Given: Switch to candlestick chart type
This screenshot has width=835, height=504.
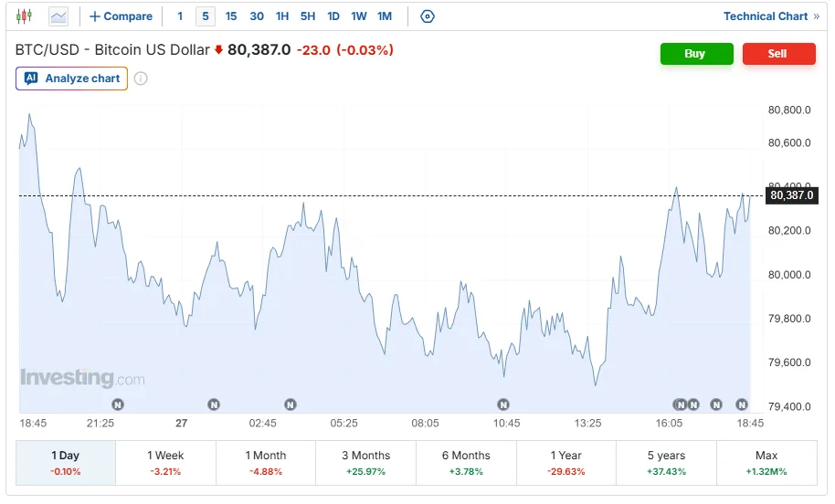Looking at the screenshot, I should pyautogui.click(x=24, y=16).
